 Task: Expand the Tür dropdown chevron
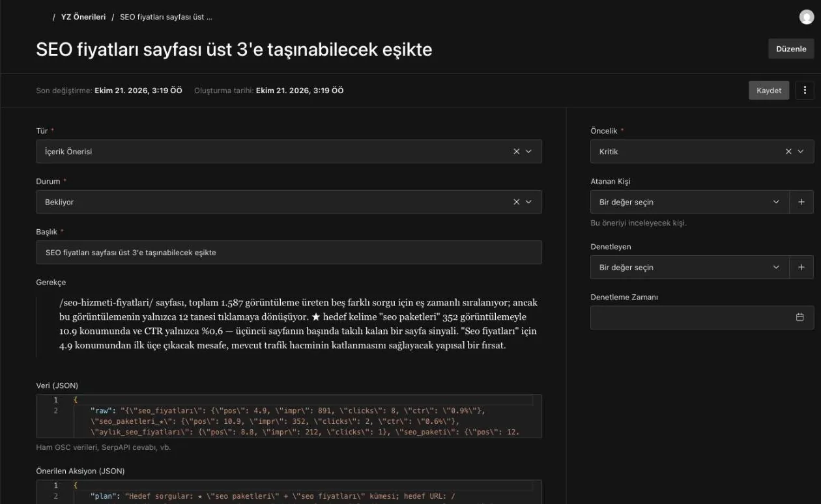(x=528, y=151)
